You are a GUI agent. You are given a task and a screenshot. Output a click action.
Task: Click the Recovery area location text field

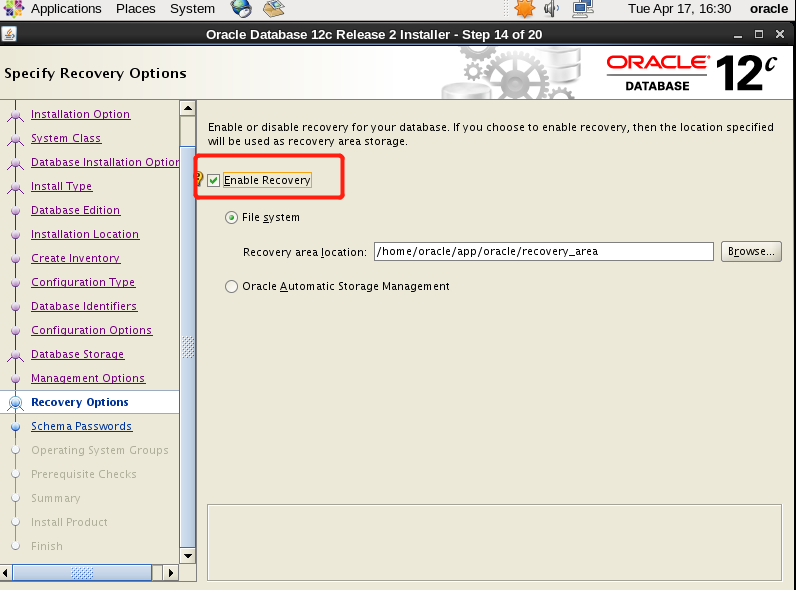click(544, 251)
